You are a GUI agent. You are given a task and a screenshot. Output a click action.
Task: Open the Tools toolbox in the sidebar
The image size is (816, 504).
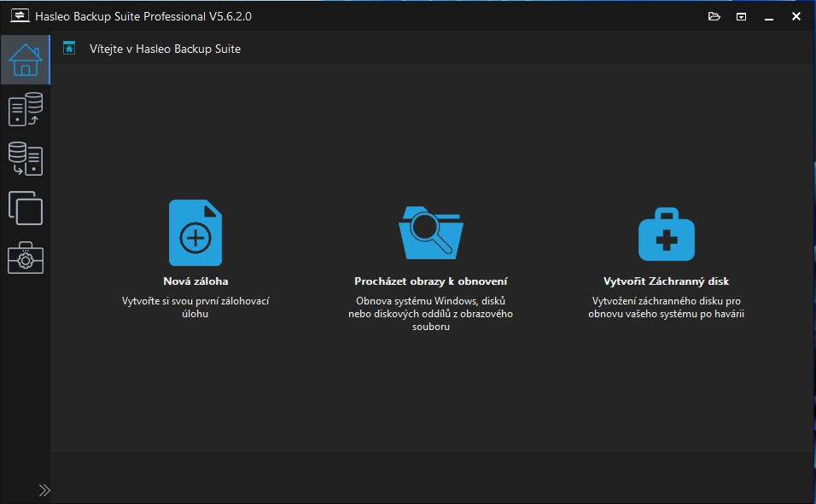(x=25, y=257)
